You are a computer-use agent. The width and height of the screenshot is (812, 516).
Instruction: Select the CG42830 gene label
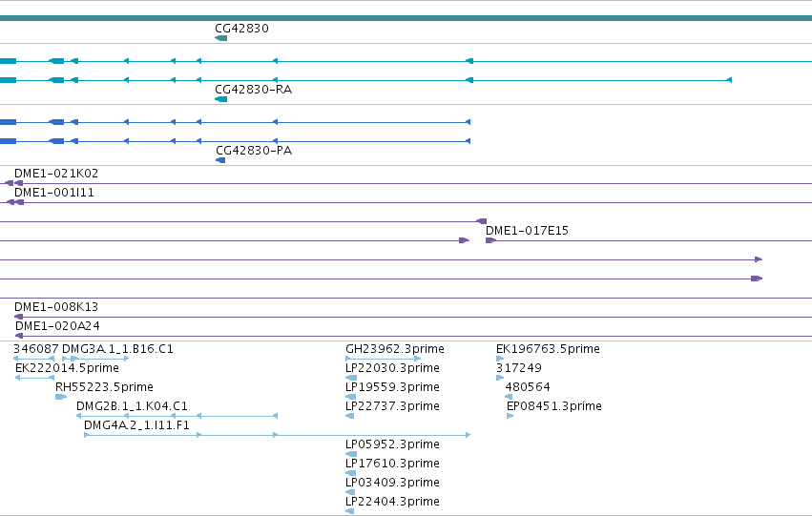point(241,29)
